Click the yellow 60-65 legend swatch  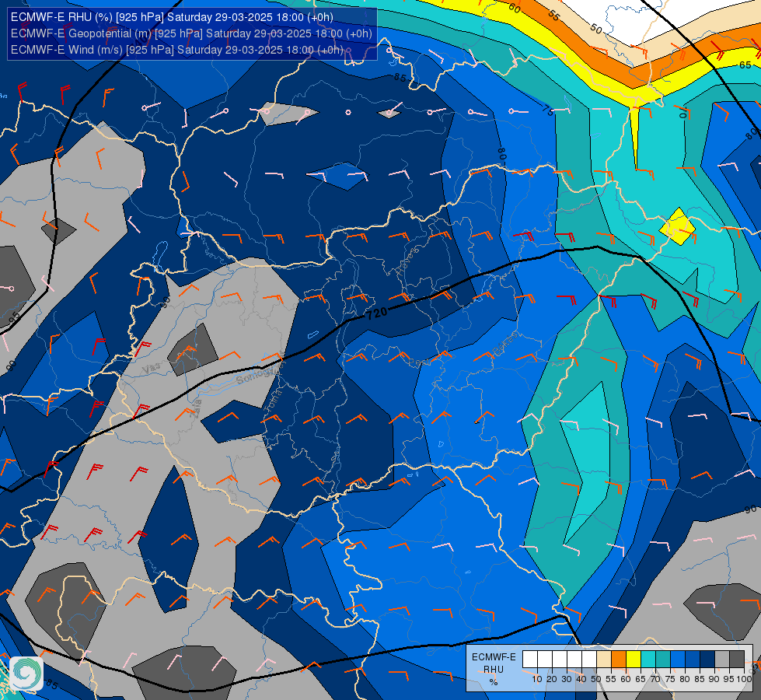pyautogui.click(x=634, y=660)
